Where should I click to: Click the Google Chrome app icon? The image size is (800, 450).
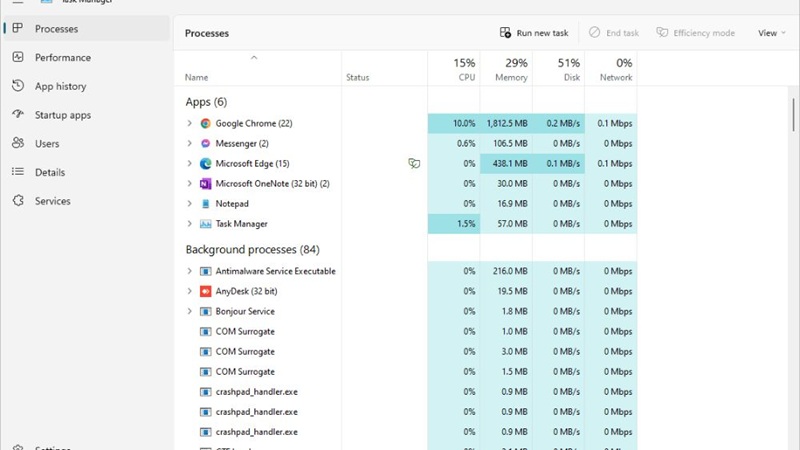205,123
